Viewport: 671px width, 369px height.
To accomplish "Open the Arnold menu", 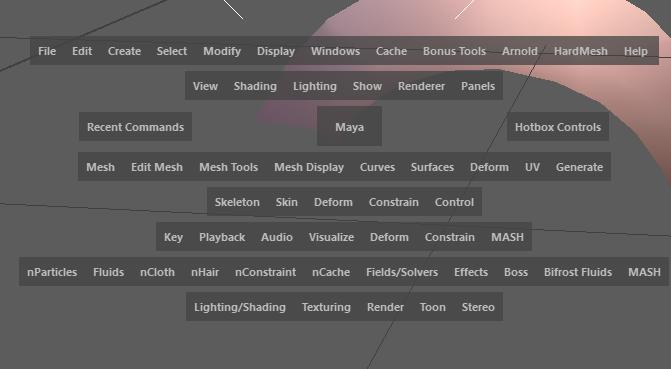I will (520, 51).
